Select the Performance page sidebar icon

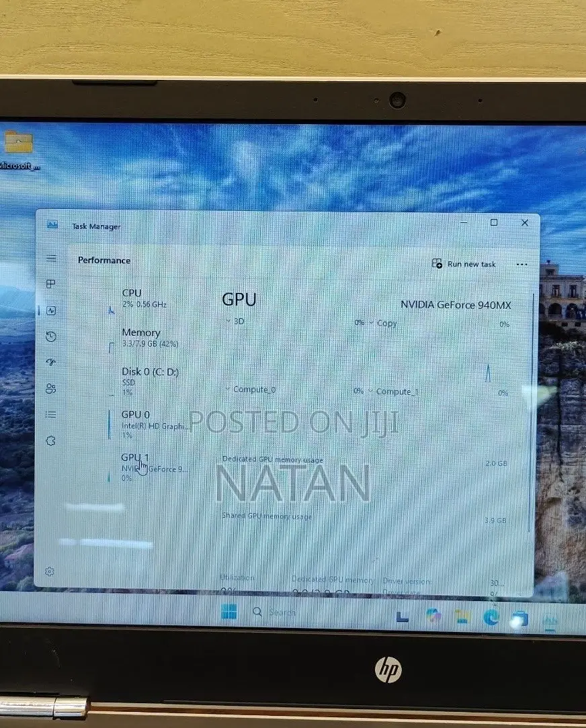(x=51, y=310)
